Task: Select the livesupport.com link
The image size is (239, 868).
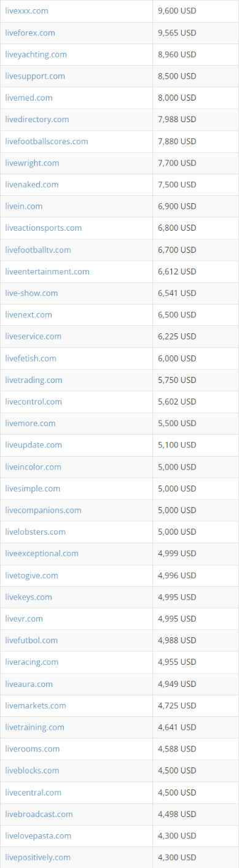Action: click(35, 76)
